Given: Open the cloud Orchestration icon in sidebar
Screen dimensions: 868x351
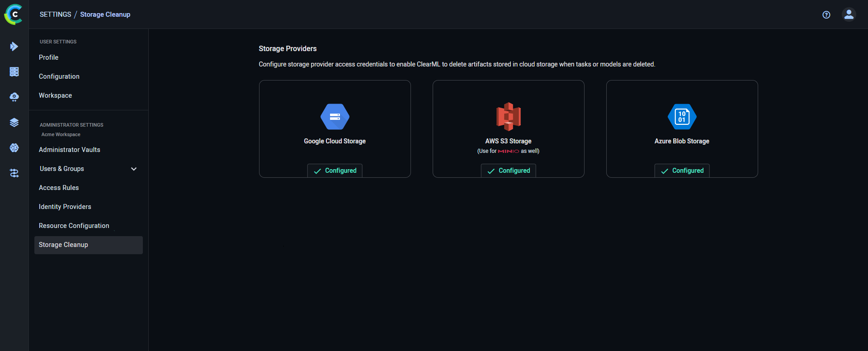Looking at the screenshot, I should (14, 97).
